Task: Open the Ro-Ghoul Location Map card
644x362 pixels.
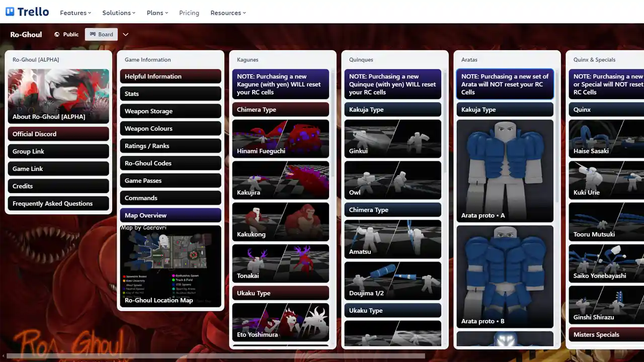Action: click(x=171, y=266)
